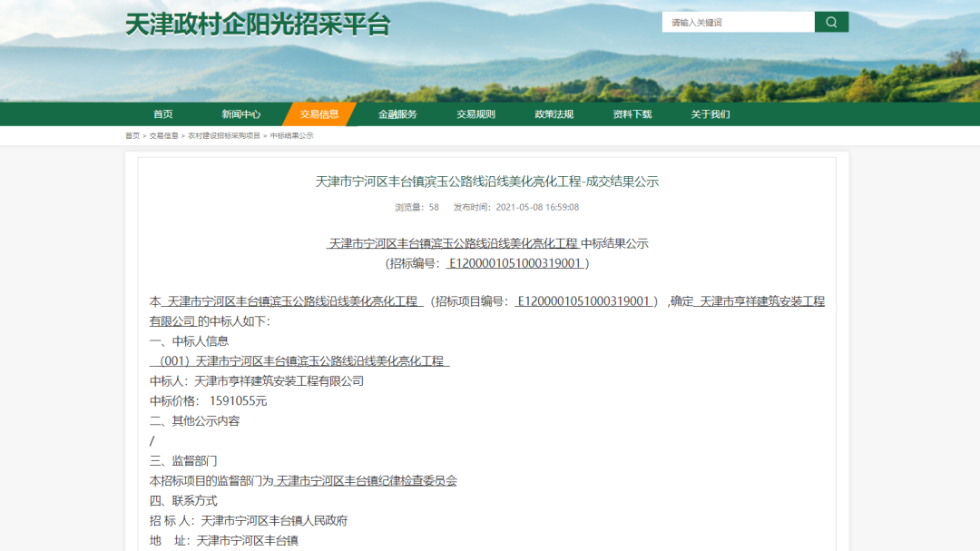Image resolution: width=980 pixels, height=551 pixels.
Task: Go to the 交易规则 page
Action: click(x=471, y=114)
